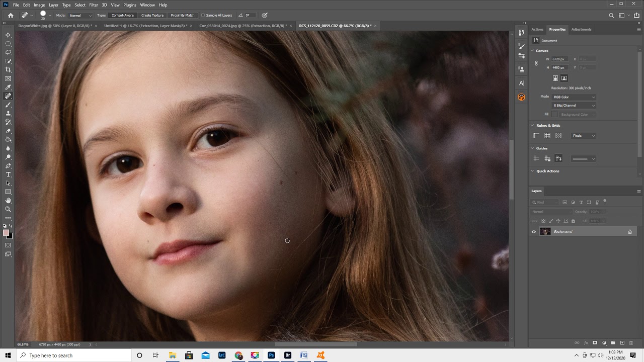The height and width of the screenshot is (362, 644).
Task: Open the Pixels ruler units dropdown
Action: click(584, 135)
